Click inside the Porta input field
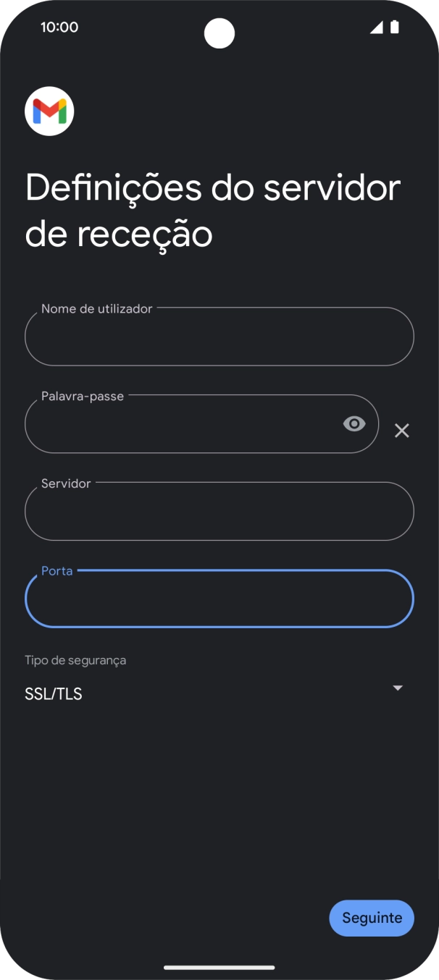 [219, 599]
